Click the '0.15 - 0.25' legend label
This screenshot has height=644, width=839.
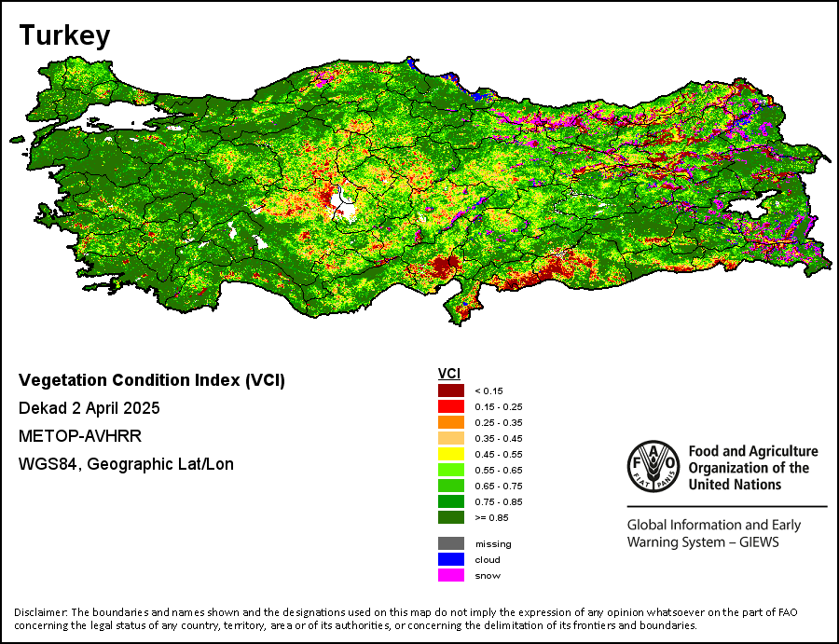[499, 407]
